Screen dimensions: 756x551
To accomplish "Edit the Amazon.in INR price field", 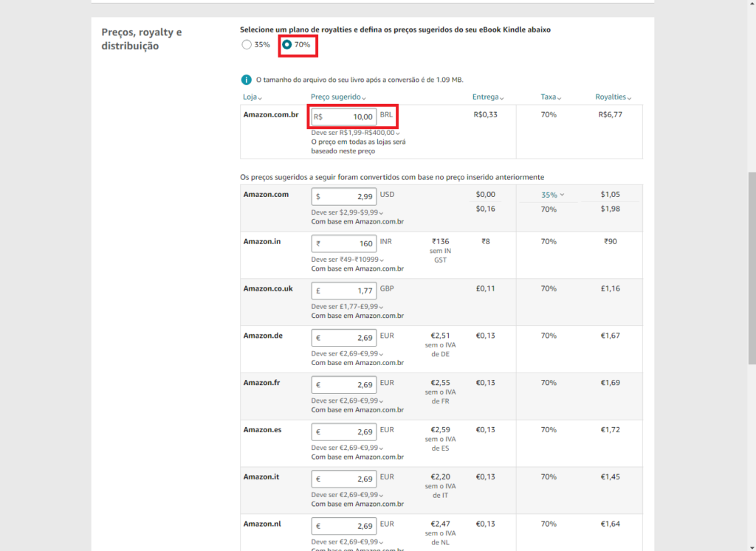I will [344, 243].
